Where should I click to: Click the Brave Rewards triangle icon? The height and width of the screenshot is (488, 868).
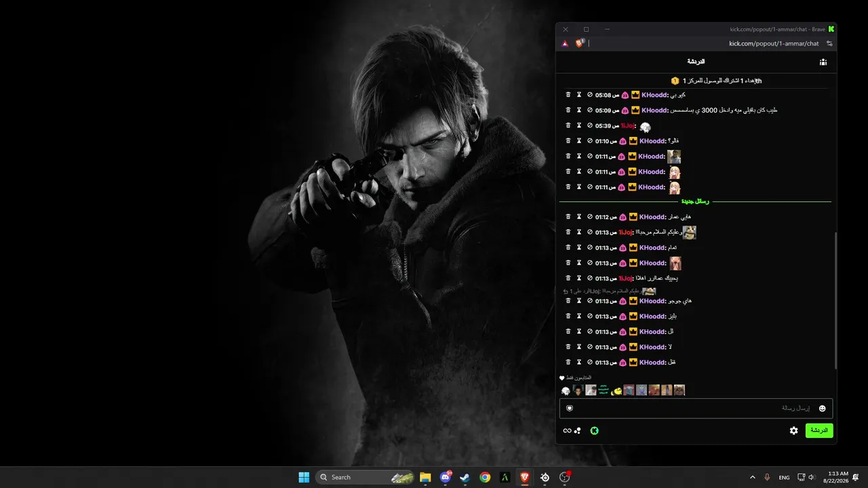(x=565, y=43)
